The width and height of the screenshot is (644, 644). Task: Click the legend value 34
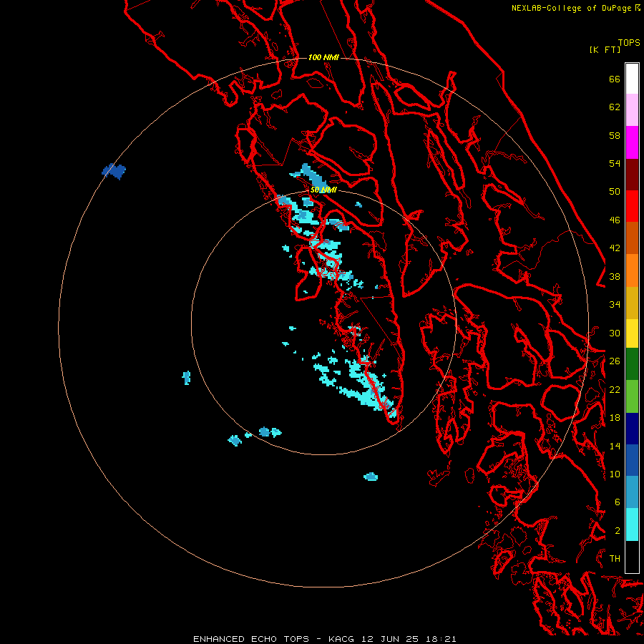coord(615,305)
